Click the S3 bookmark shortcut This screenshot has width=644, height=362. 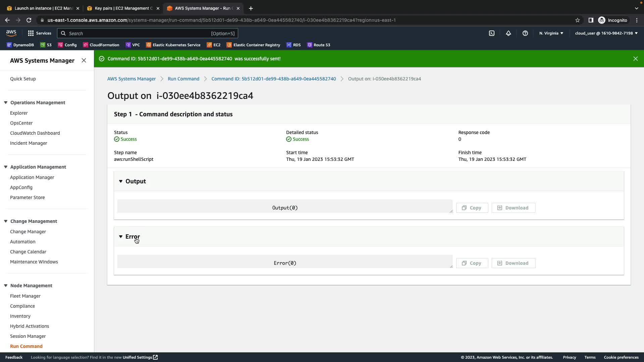point(46,45)
